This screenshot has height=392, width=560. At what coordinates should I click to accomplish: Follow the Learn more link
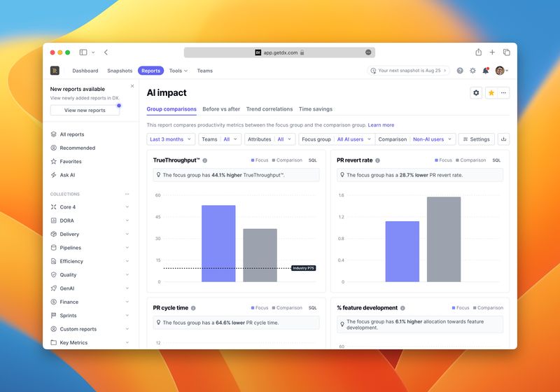(381, 125)
